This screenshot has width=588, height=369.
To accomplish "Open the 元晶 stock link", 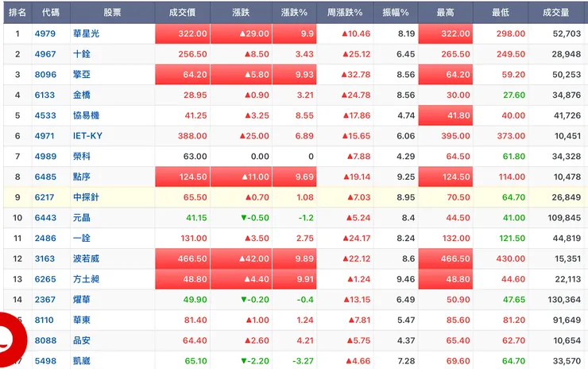I will (82, 218).
